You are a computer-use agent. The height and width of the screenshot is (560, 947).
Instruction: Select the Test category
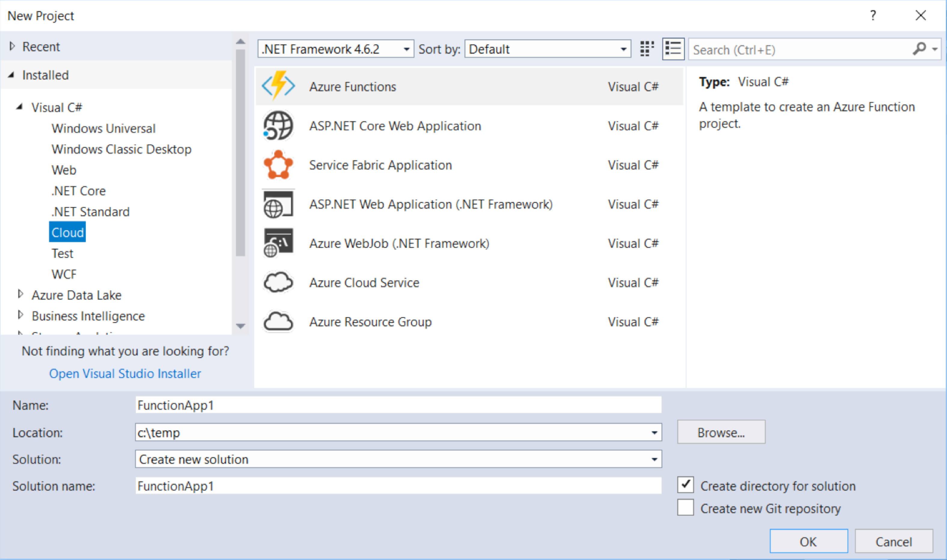[x=62, y=253]
